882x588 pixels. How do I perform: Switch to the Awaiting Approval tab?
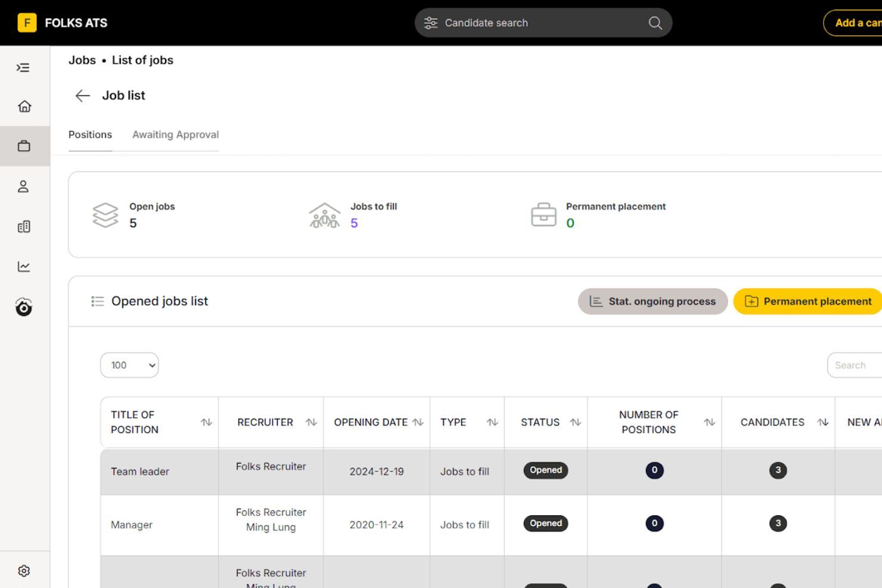(x=175, y=135)
